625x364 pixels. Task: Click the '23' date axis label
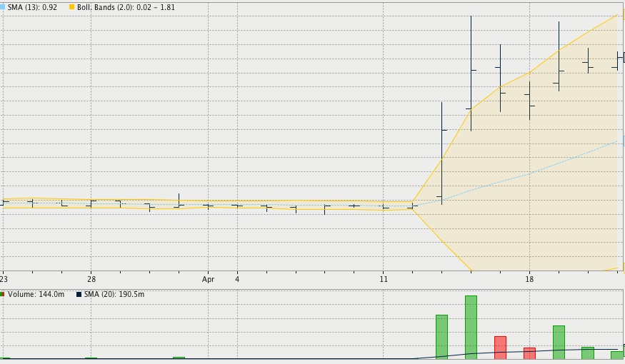click(4, 279)
